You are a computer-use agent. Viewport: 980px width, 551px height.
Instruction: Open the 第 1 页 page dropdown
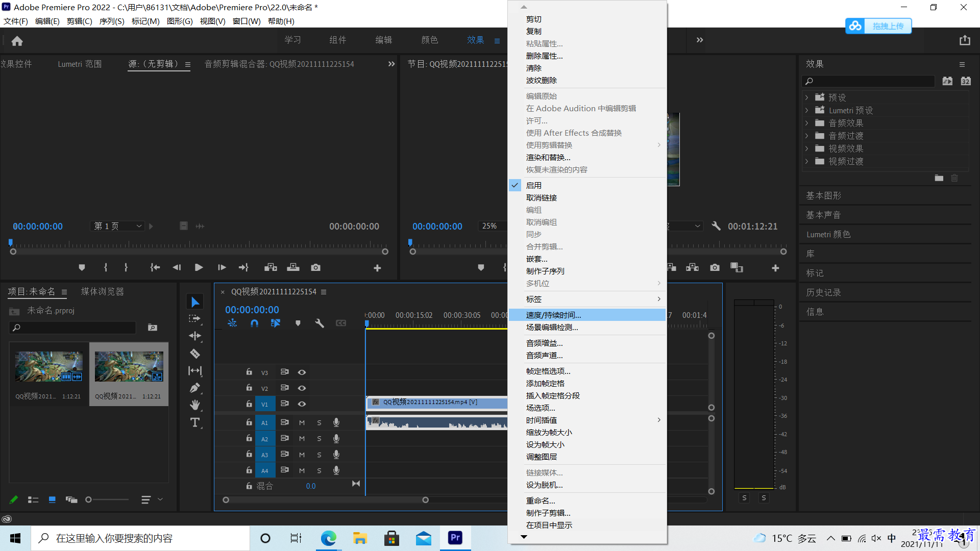[117, 226]
